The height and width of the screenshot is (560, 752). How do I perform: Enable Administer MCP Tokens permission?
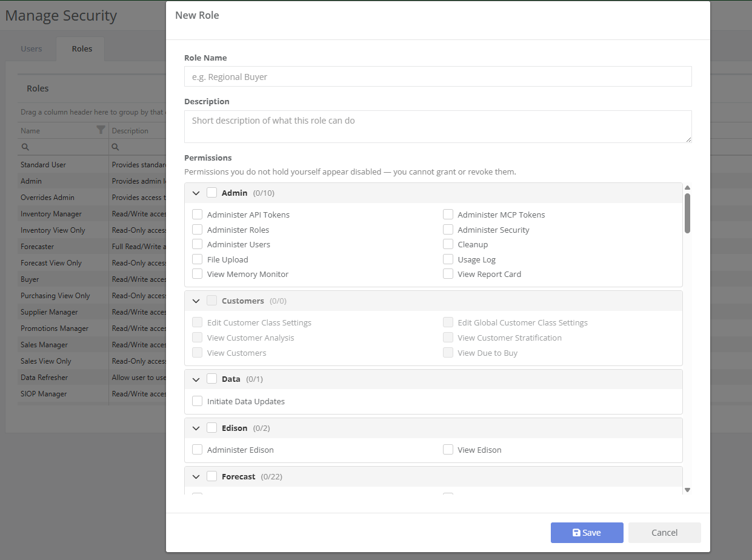(x=448, y=215)
